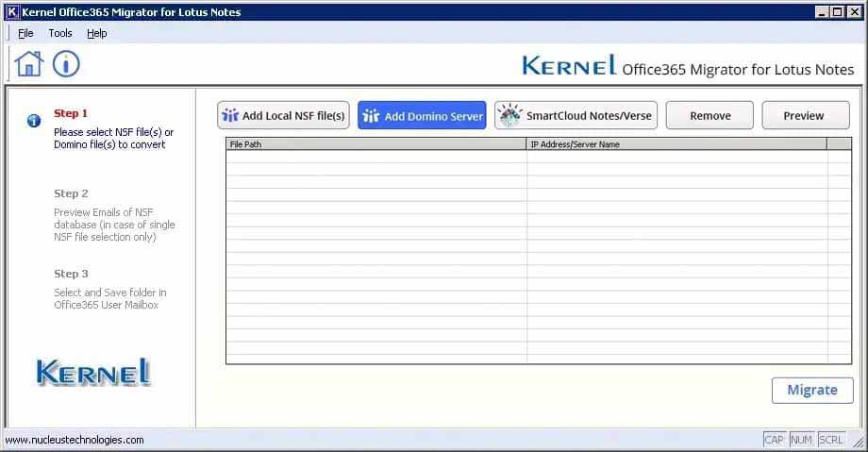868x452 pixels.
Task: Click the SCRL status bar indicator
Action: tap(831, 440)
